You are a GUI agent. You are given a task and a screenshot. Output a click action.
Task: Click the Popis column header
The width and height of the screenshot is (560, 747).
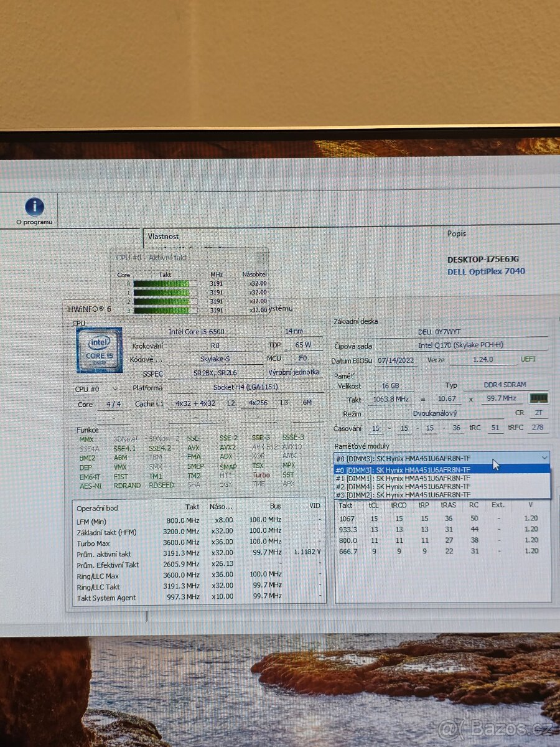click(457, 233)
